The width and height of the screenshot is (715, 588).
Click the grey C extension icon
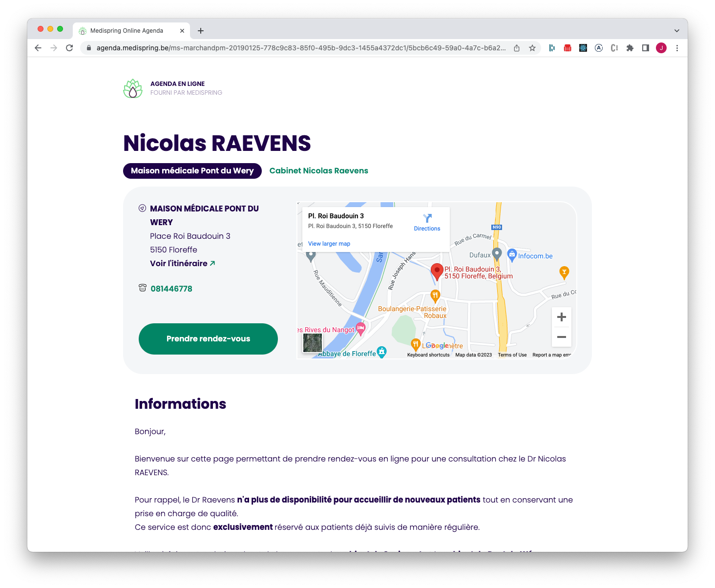[614, 48]
